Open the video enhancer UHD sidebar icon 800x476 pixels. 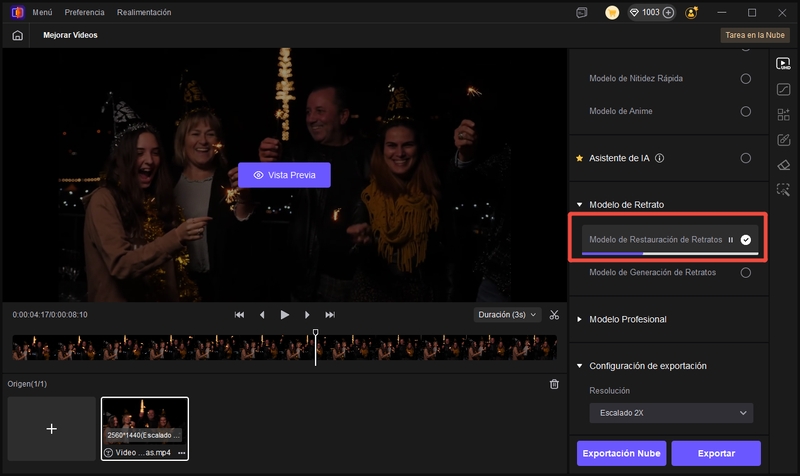784,63
